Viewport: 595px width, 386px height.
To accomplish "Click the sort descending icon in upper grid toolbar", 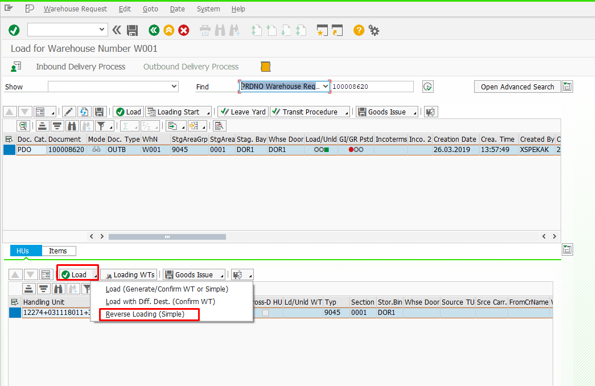I will pyautogui.click(x=57, y=126).
